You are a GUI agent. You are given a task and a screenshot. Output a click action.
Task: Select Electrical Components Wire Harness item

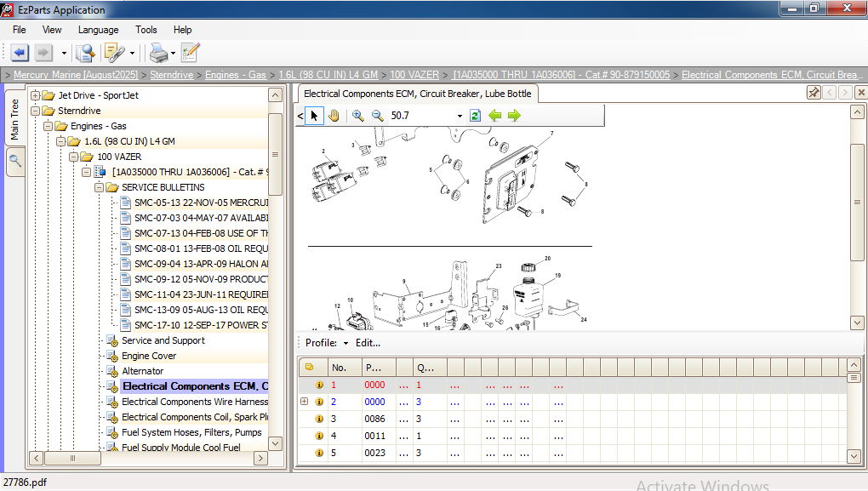point(195,402)
